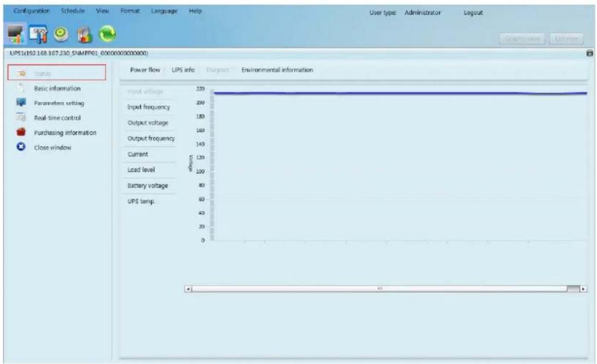Click the Parameters setting monitor icon
The height and width of the screenshot is (364, 597).
click(x=21, y=102)
